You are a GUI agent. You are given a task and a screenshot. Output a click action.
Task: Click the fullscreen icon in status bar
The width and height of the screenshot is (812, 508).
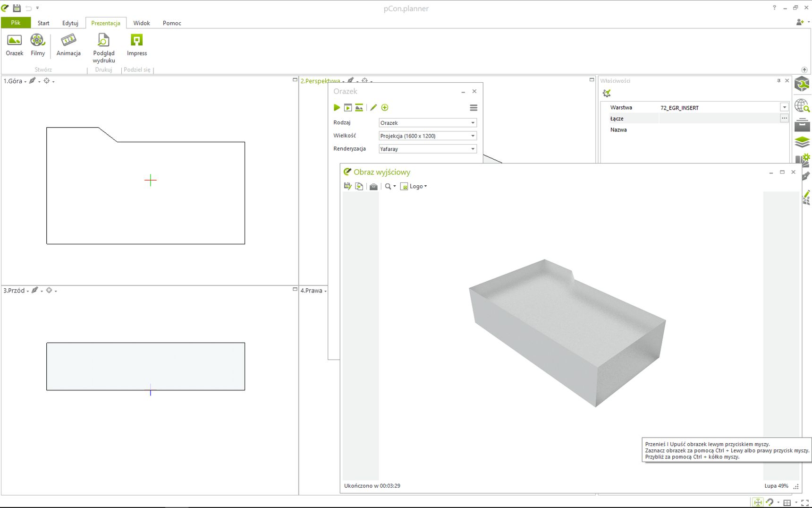point(805,502)
